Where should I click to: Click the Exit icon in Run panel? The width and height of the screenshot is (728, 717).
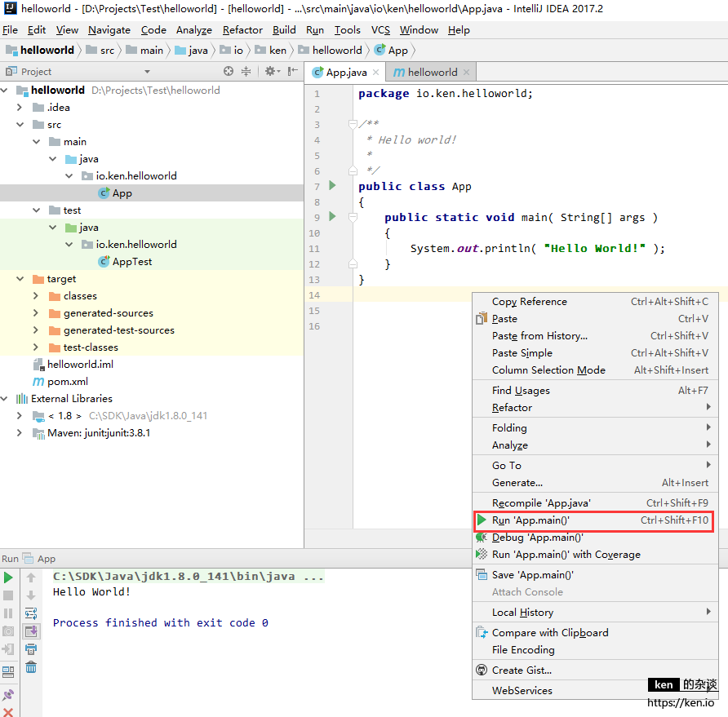coord(8,649)
